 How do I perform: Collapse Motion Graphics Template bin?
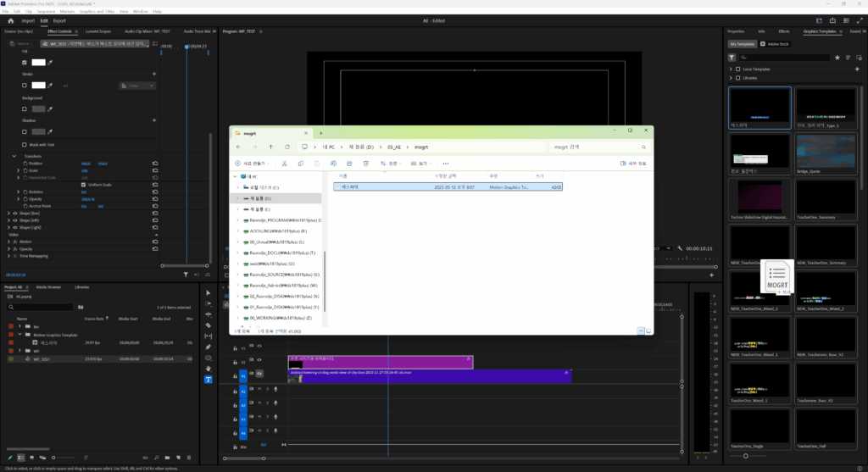tap(20, 335)
